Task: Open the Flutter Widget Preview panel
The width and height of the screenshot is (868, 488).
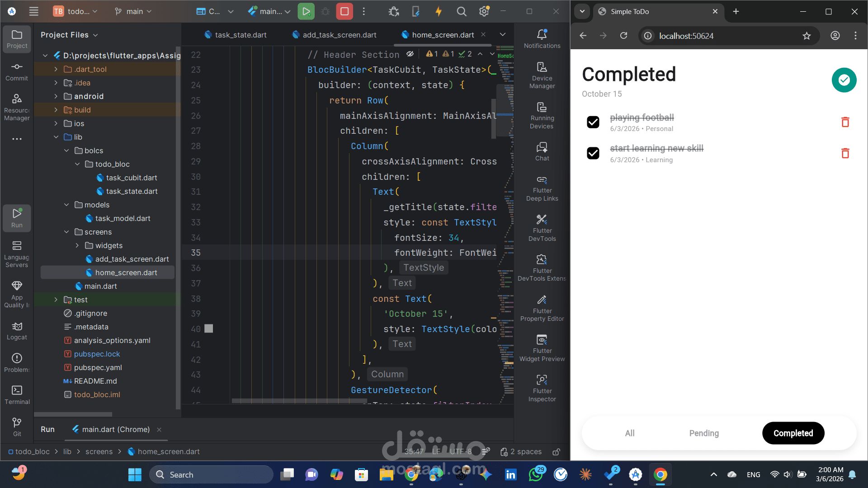Action: point(542,347)
